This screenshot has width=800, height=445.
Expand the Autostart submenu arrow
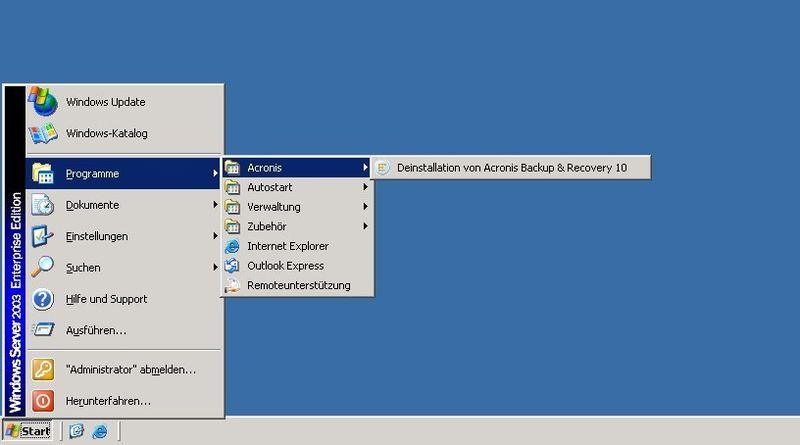coord(365,187)
